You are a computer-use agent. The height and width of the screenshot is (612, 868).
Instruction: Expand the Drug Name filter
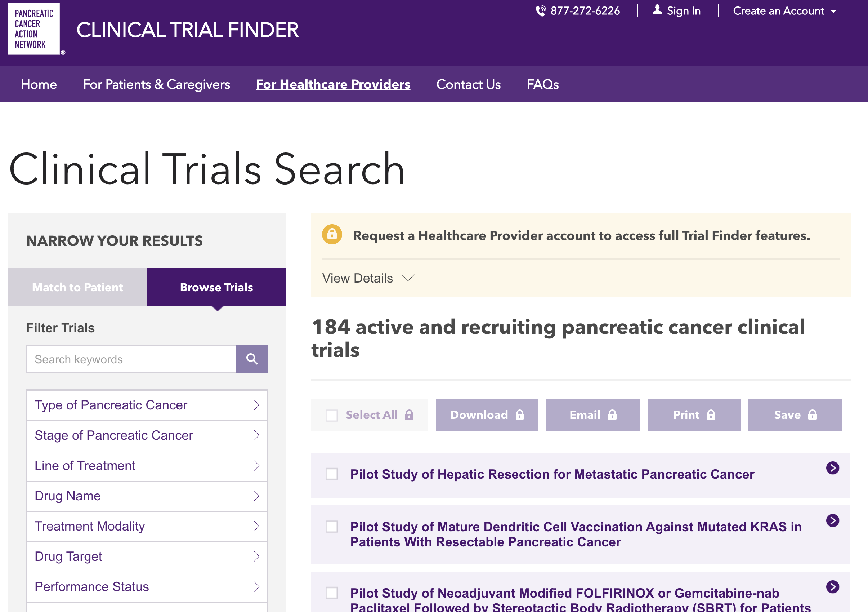tap(147, 496)
